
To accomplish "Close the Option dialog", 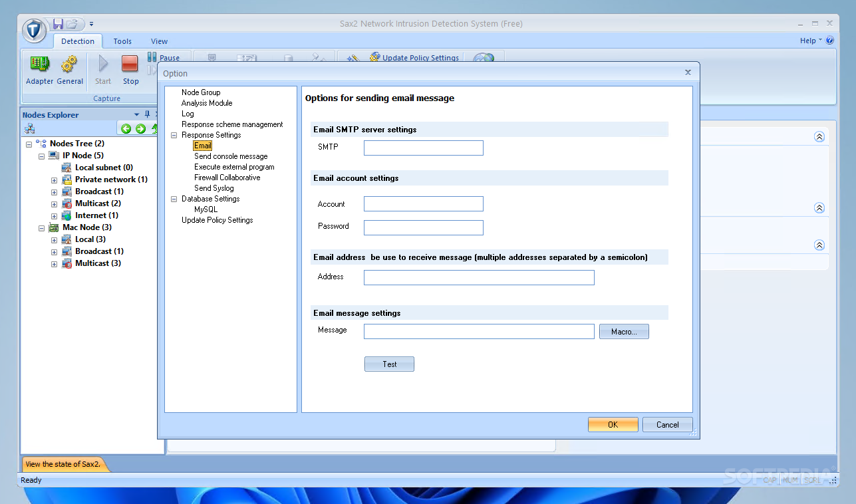I will click(688, 72).
